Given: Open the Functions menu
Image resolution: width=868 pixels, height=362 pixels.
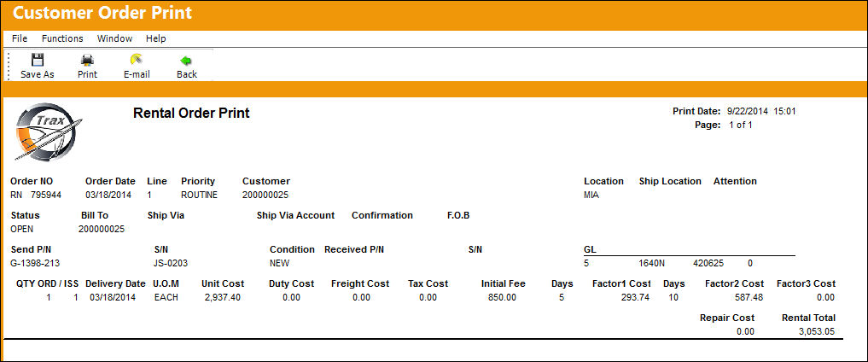Looking at the screenshot, I should pyautogui.click(x=62, y=38).
